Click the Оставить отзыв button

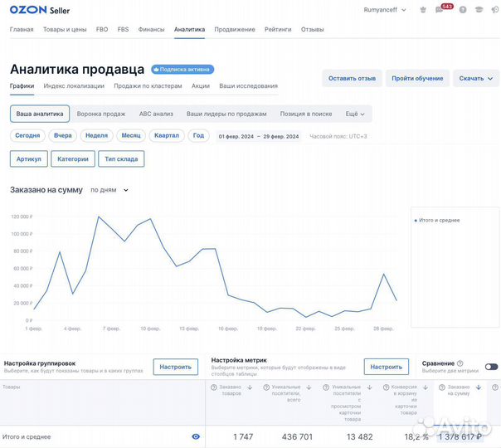352,78
